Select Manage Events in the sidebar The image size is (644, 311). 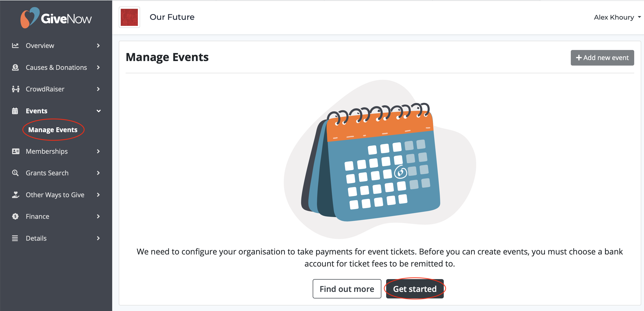tap(53, 130)
